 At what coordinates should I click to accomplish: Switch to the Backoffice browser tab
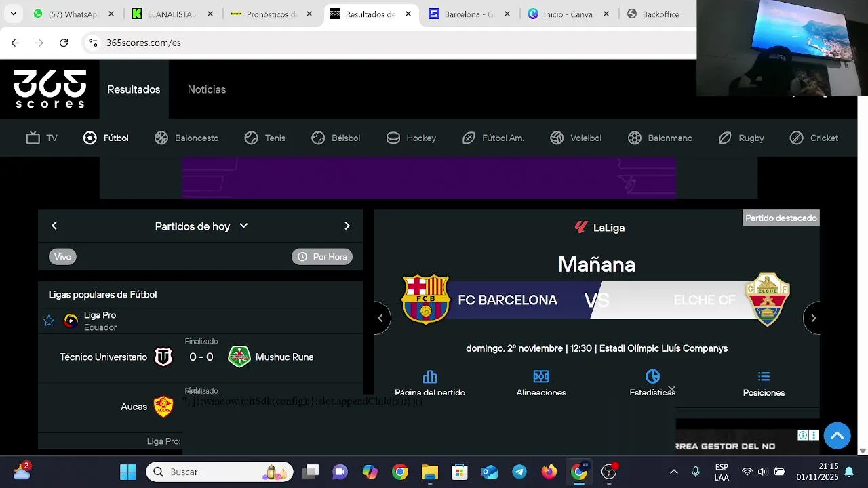click(656, 14)
